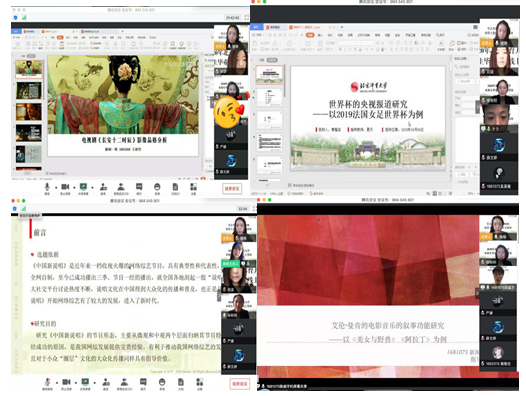Open Invite in top-left meeting window

(x=103, y=188)
